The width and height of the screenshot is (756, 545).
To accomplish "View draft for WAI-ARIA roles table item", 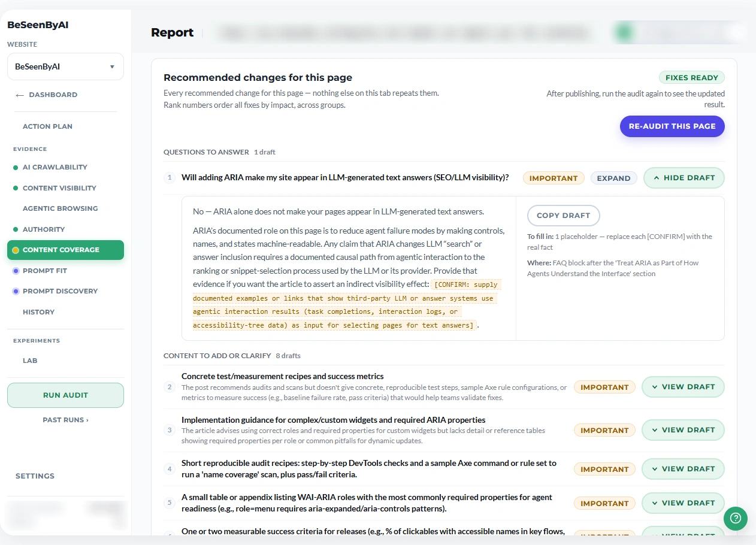I will [683, 503].
